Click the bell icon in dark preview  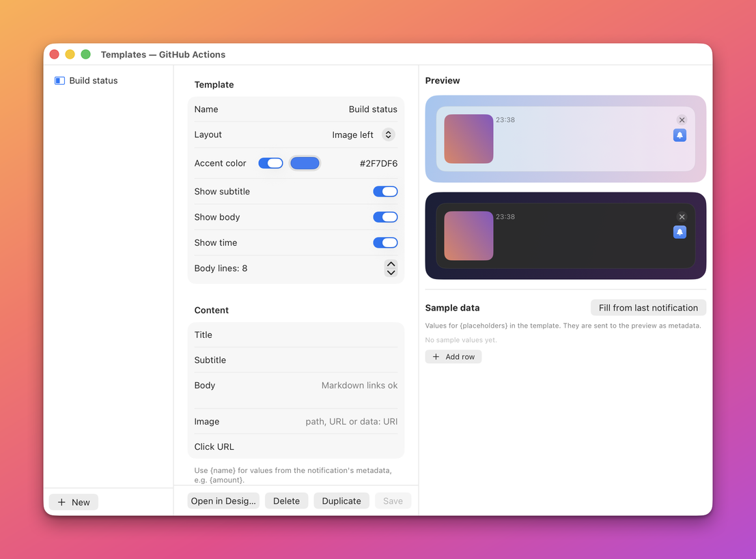point(680,232)
